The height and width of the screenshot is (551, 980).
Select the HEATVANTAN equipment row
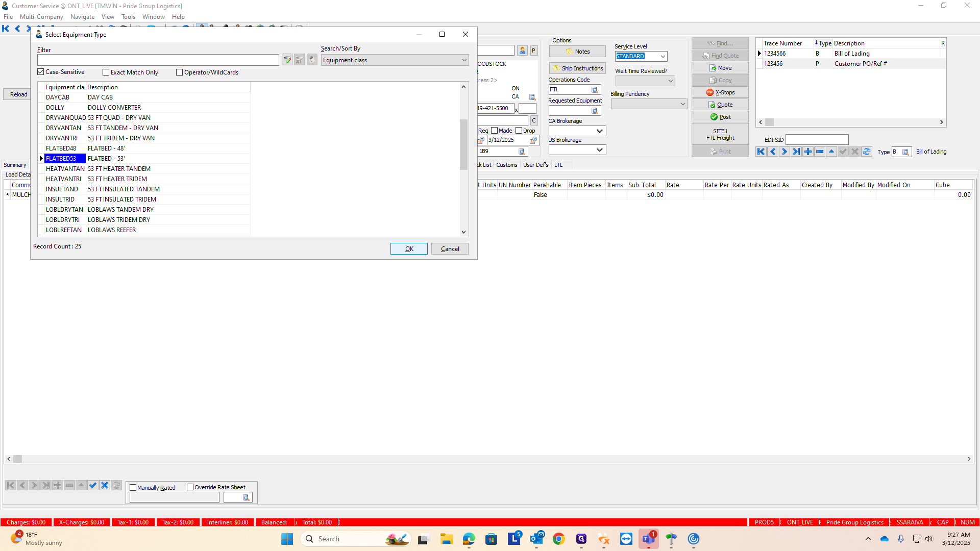click(x=65, y=169)
